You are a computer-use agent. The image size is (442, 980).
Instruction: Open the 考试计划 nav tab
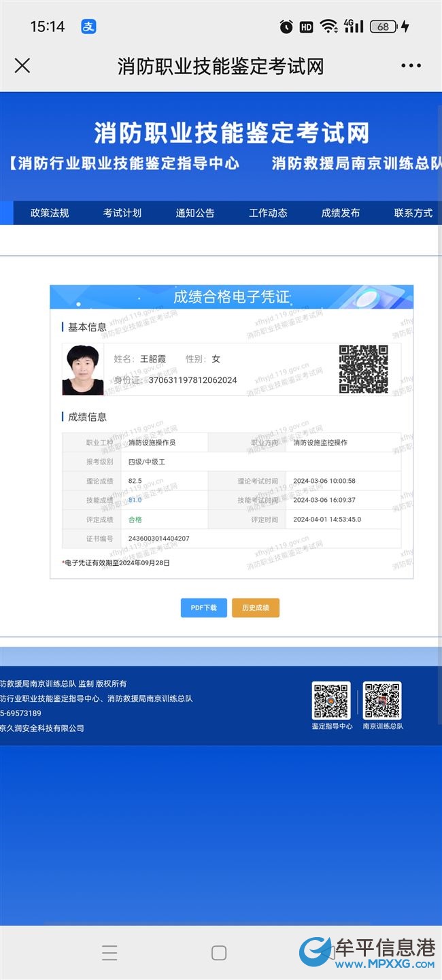tap(122, 213)
